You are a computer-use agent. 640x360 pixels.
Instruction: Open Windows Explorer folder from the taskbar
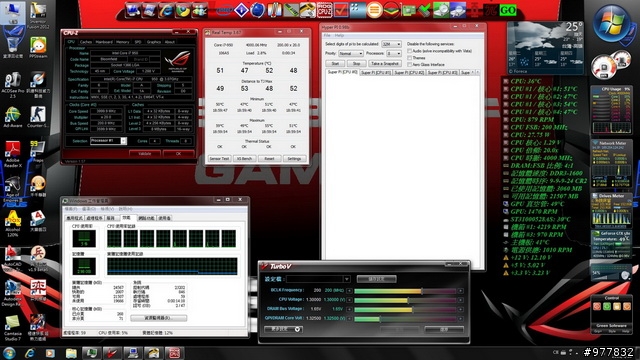point(71,353)
